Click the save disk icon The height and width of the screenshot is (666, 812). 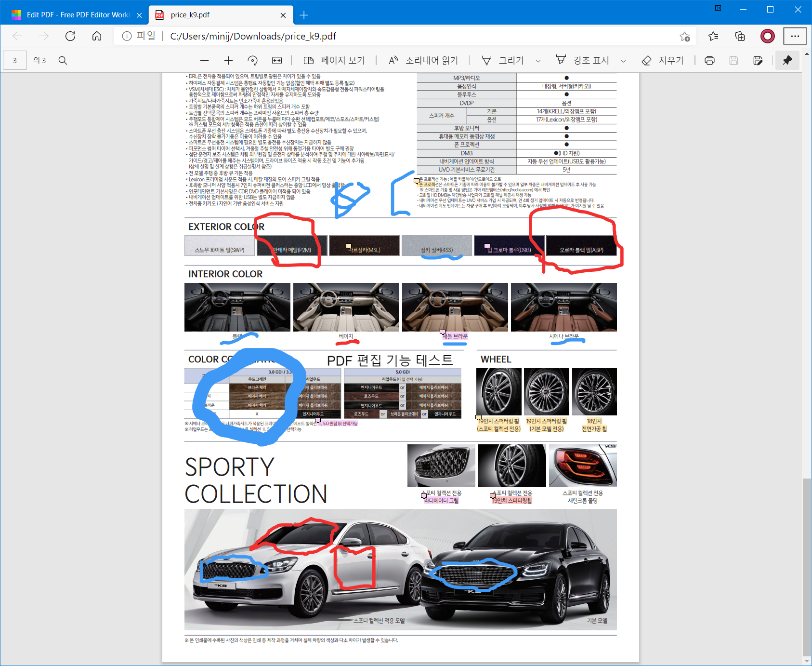tap(733, 60)
